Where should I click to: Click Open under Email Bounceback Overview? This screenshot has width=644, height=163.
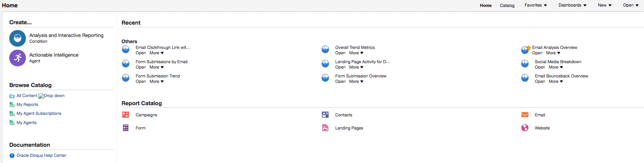tap(540, 82)
